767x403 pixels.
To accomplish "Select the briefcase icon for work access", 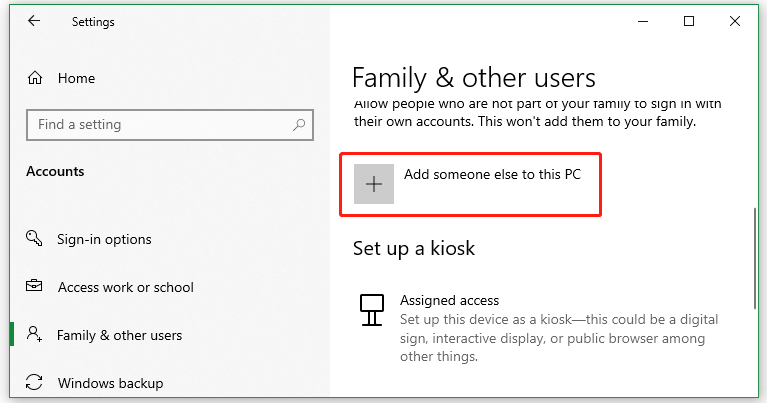I will tap(35, 287).
